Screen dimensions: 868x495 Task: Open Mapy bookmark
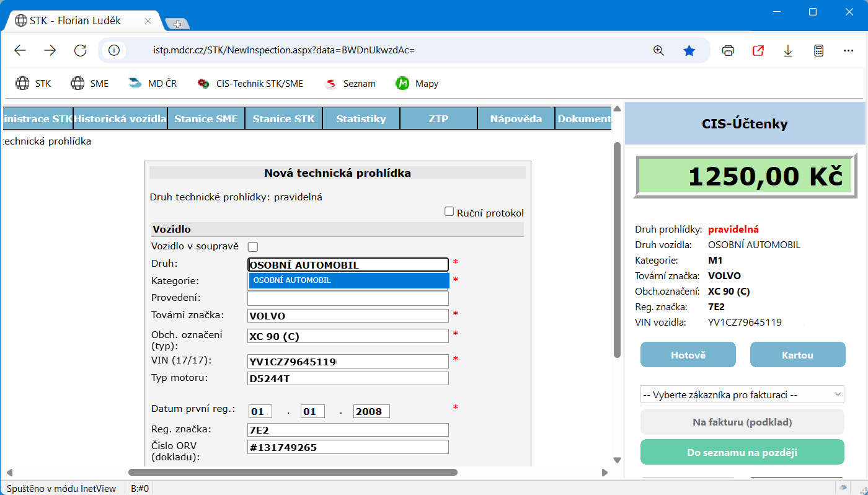[417, 83]
